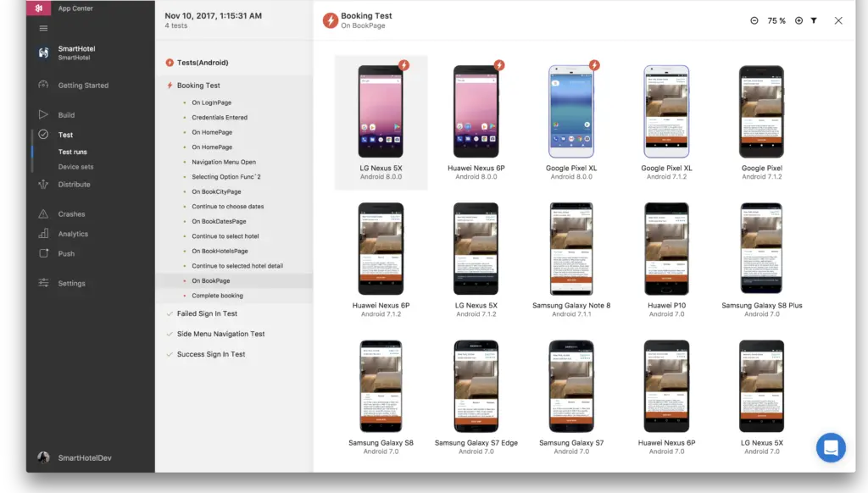Open the chat support bubble button
The height and width of the screenshot is (493, 868).
point(831,447)
